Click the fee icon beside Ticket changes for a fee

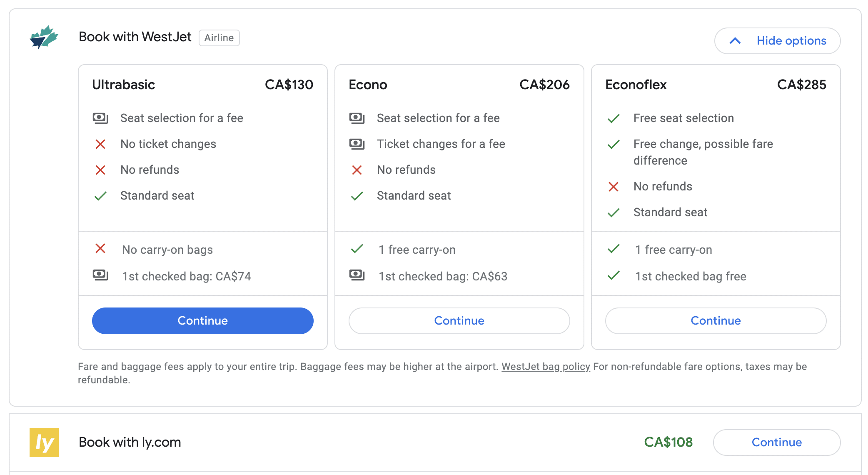click(357, 144)
